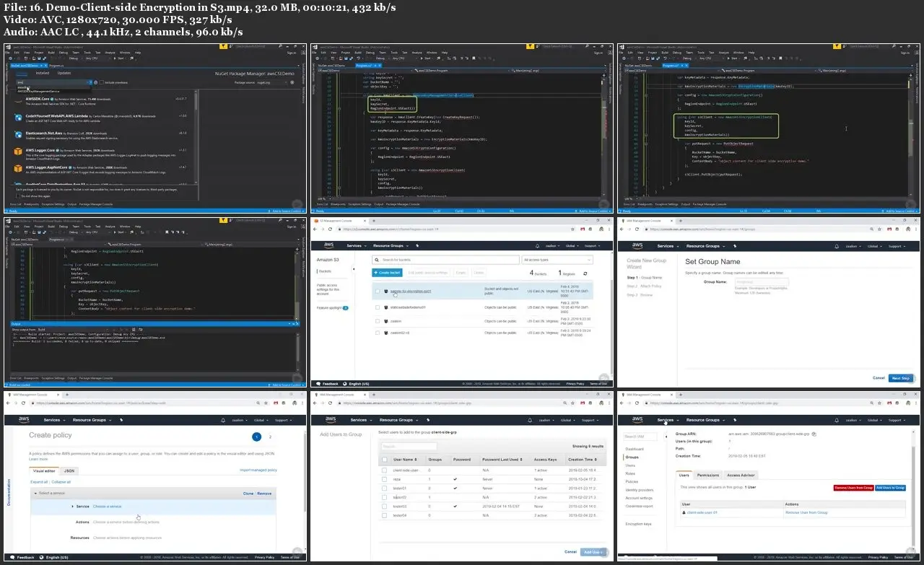Click the Remove User from Group link
Viewport: 924px width, 565px height.
pos(806,512)
